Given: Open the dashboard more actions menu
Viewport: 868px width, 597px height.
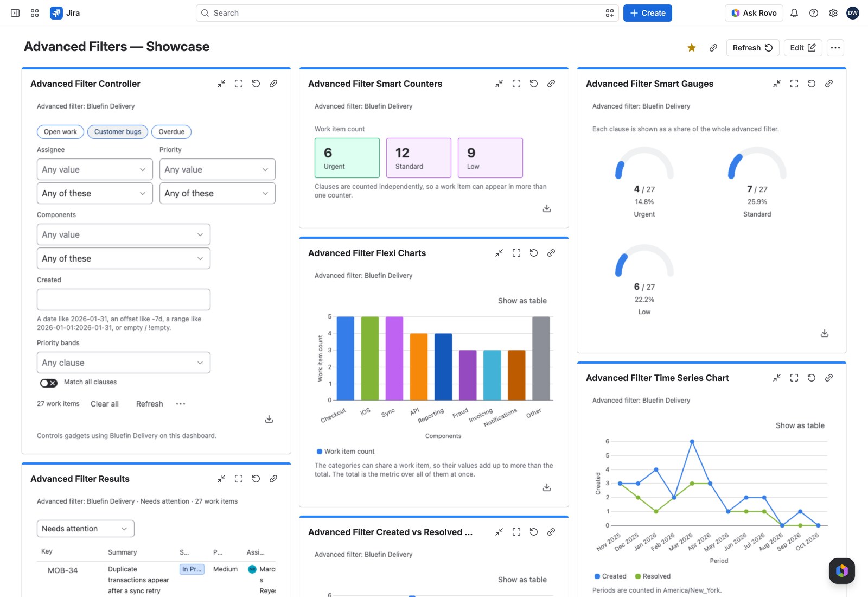Looking at the screenshot, I should point(835,48).
